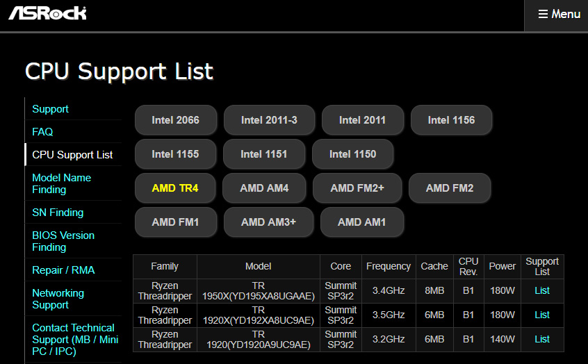
Task: Click the ASRock logo
Action: tap(48, 13)
